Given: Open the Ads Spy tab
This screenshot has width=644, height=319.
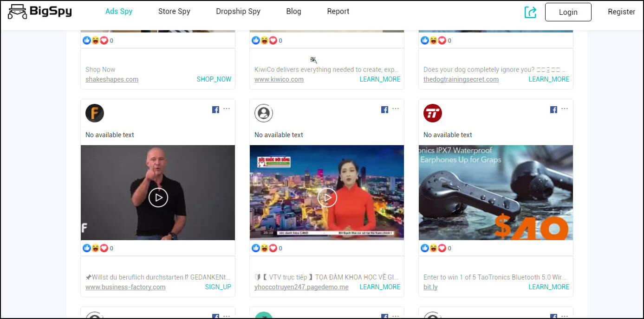Looking at the screenshot, I should (x=119, y=11).
